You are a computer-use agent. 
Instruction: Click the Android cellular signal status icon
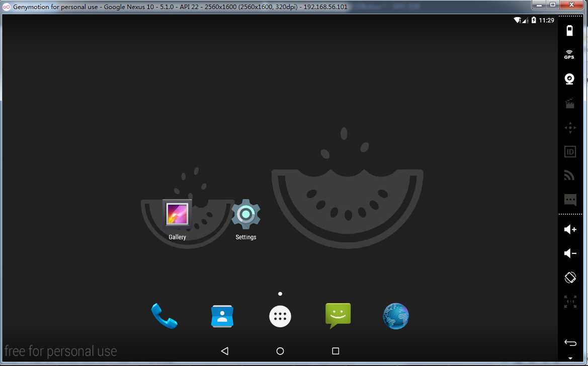coord(525,20)
